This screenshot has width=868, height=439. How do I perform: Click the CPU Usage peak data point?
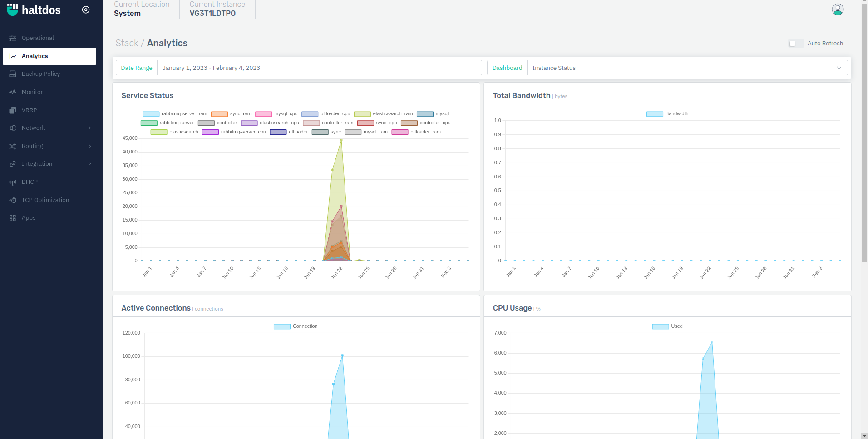pyautogui.click(x=712, y=342)
